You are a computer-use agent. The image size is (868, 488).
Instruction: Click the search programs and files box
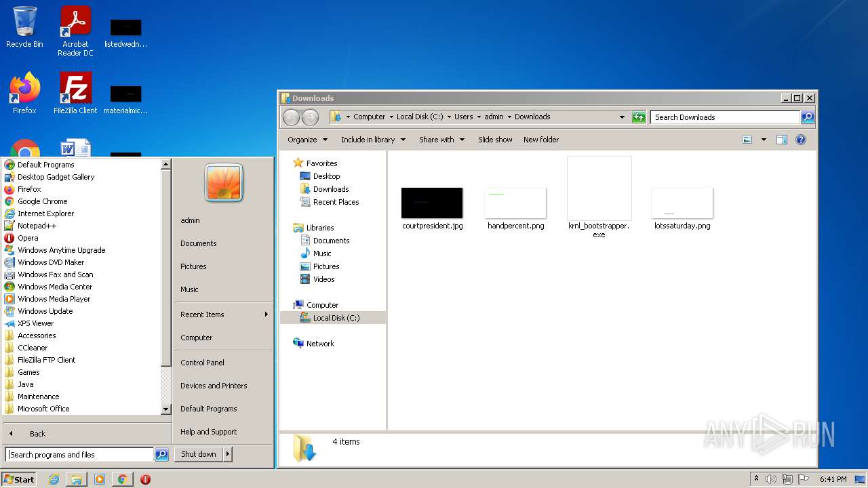coord(79,455)
